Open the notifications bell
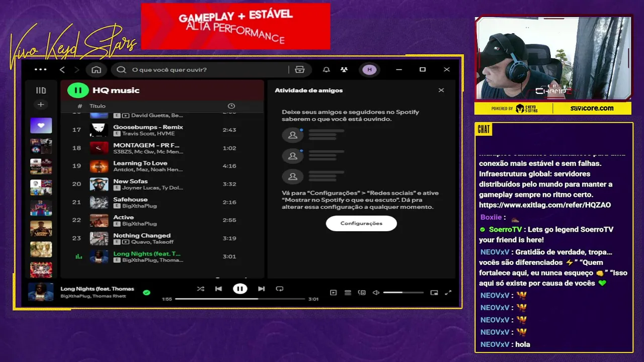Viewport: 644px width, 362px height. point(327,69)
